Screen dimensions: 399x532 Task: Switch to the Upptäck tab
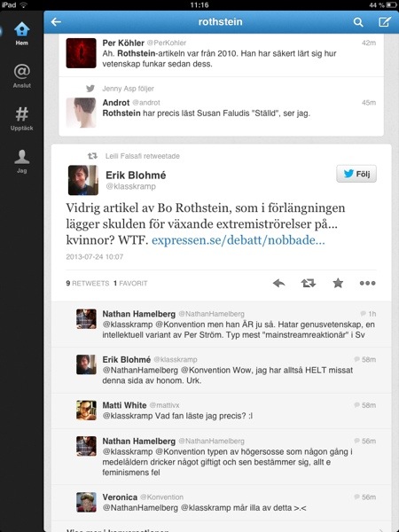(21, 119)
